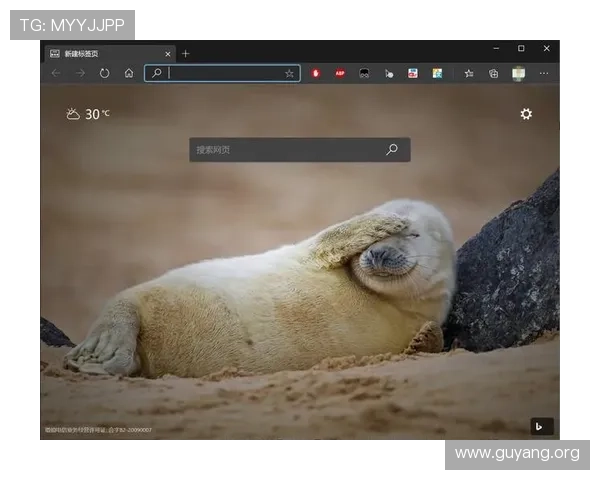This screenshot has height=480, width=600.
Task: Open a new tab with plus button
Action: click(186, 53)
